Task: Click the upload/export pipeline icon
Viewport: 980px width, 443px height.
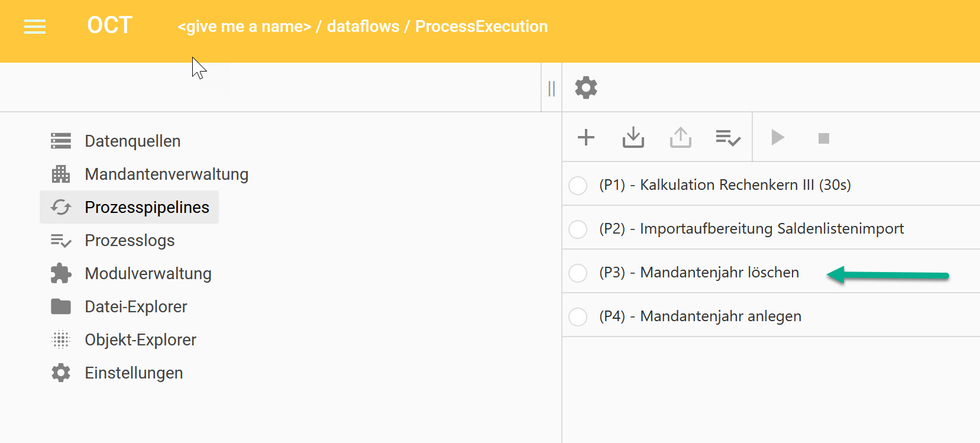Action: pos(681,137)
